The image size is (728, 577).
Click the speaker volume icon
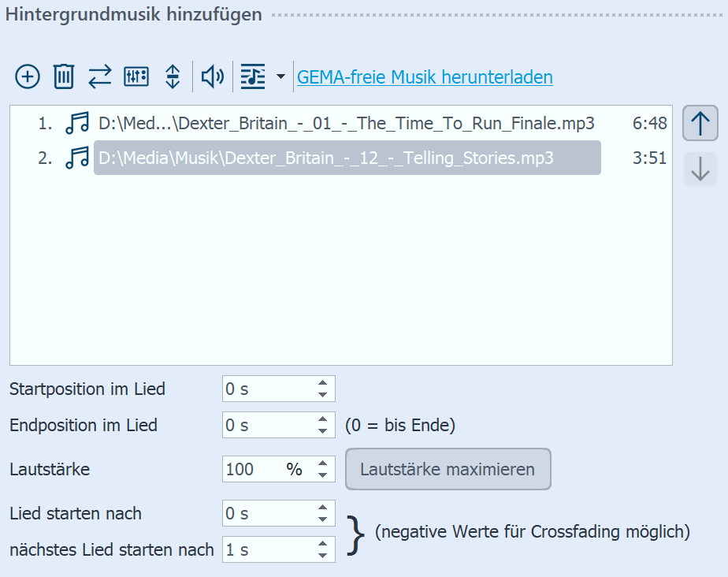(212, 76)
